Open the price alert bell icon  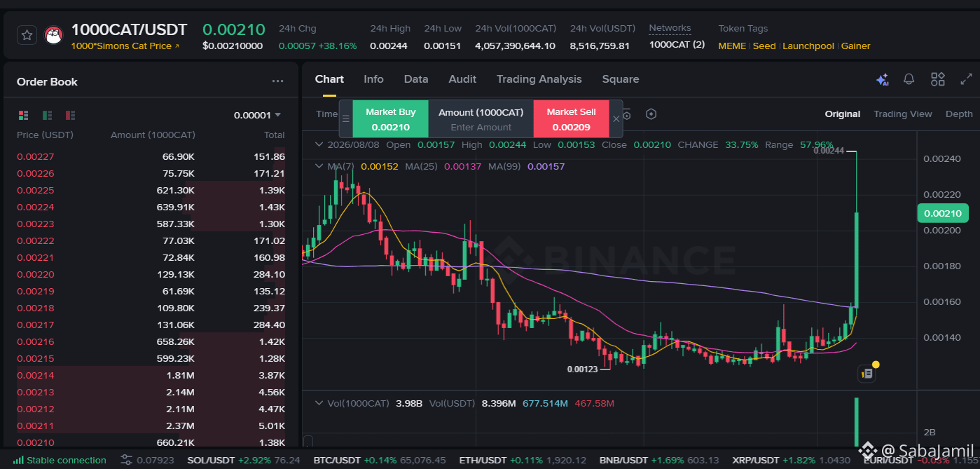pos(909,79)
